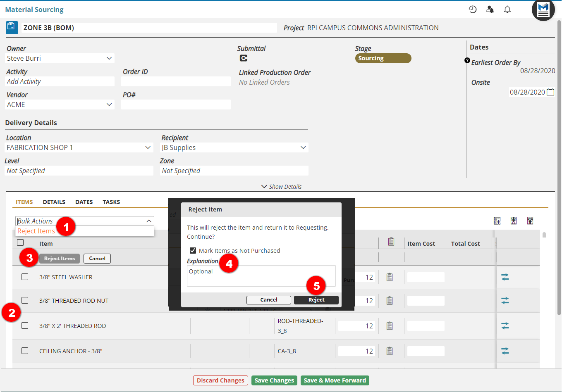Click the Explanation text field
This screenshot has height=392, width=562.
click(x=261, y=276)
